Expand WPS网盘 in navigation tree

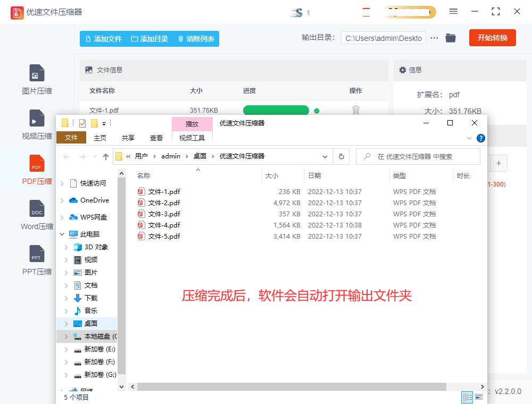point(62,217)
